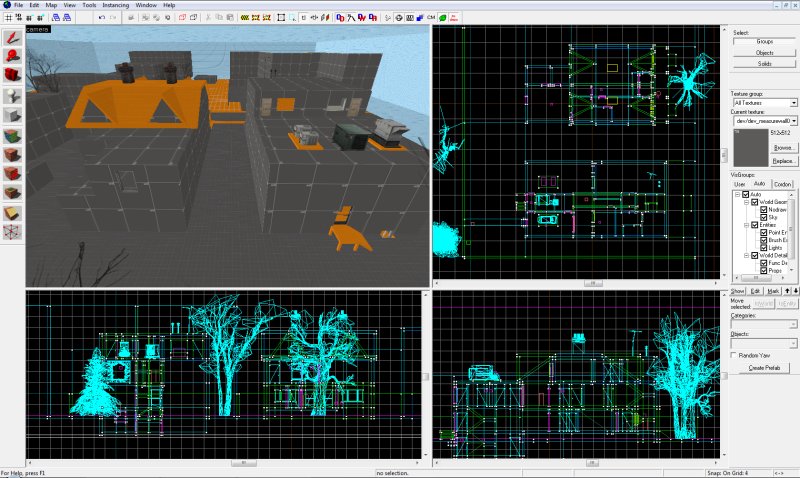Click the Create Prefab button
Image resolution: width=800 pixels, height=478 pixels.
(764, 368)
